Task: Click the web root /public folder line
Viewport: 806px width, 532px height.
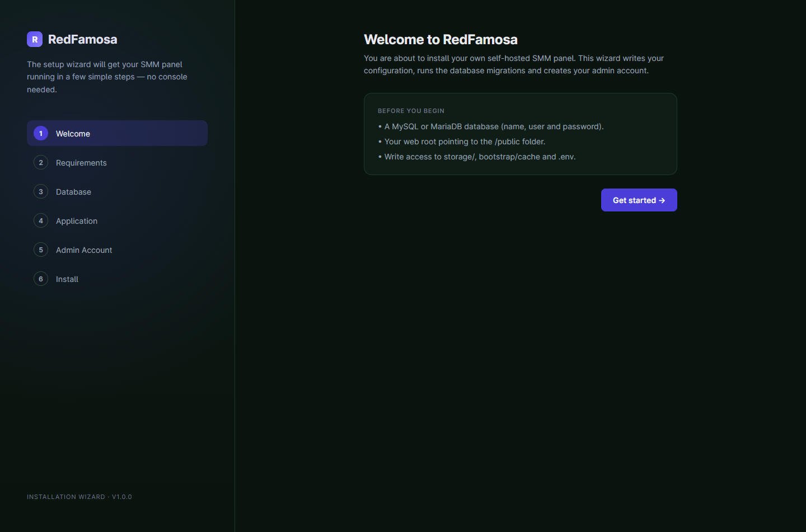Action: coord(462,142)
